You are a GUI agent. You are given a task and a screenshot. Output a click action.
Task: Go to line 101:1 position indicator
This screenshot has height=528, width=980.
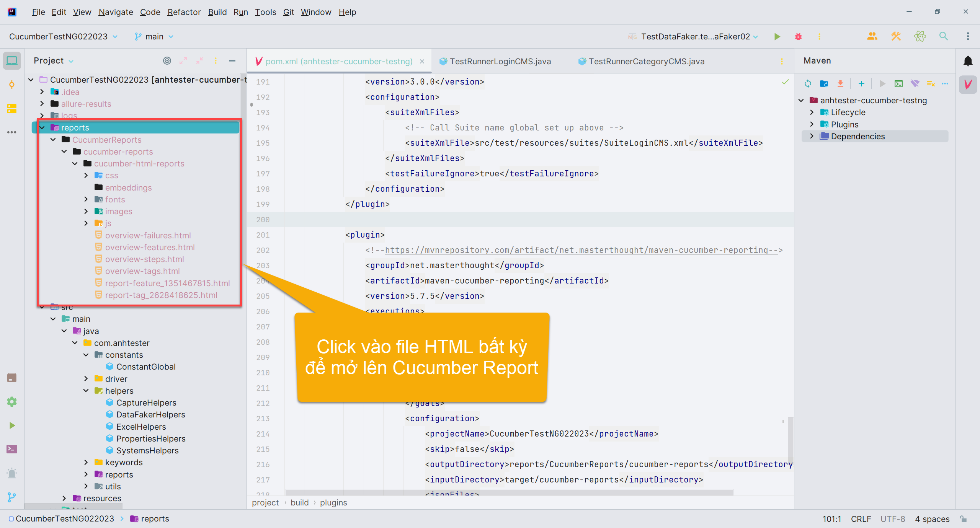coord(831,519)
